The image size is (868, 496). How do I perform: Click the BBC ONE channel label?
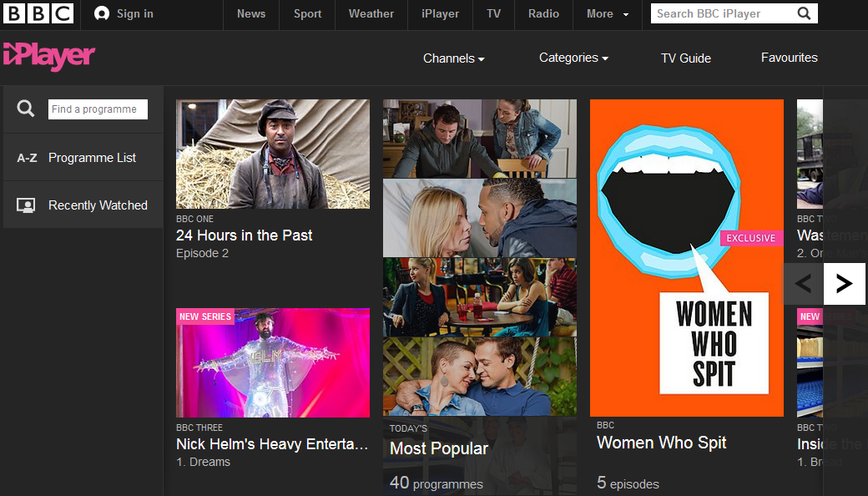(x=194, y=219)
